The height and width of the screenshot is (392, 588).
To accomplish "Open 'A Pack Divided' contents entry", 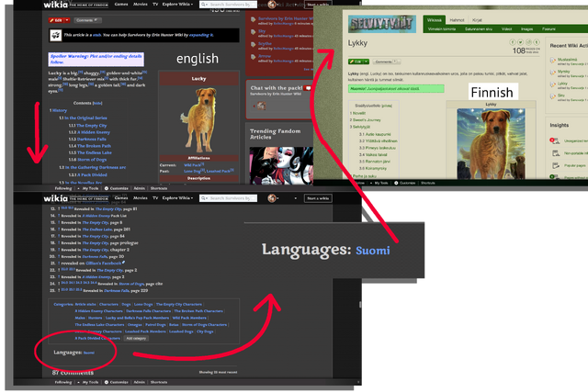I will click(x=92, y=174).
